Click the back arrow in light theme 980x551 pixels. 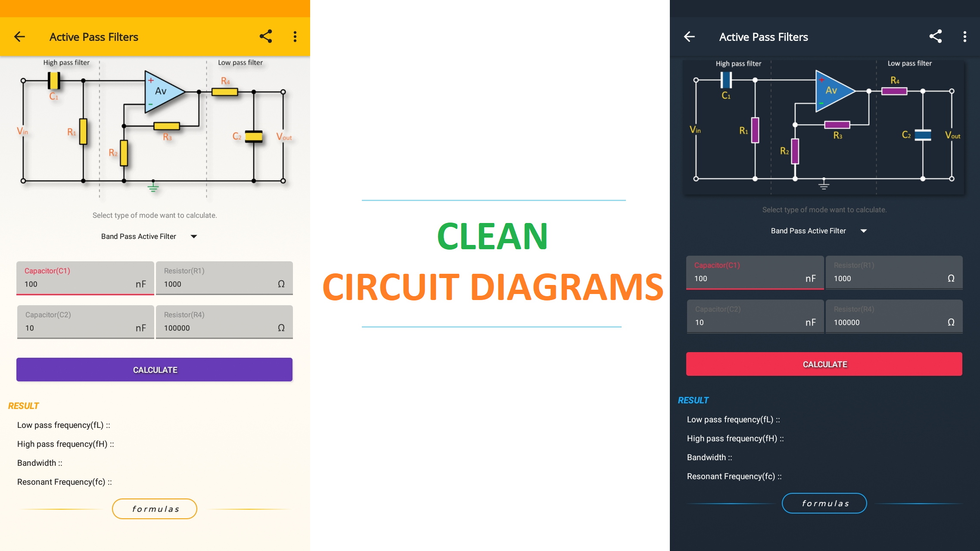(19, 36)
